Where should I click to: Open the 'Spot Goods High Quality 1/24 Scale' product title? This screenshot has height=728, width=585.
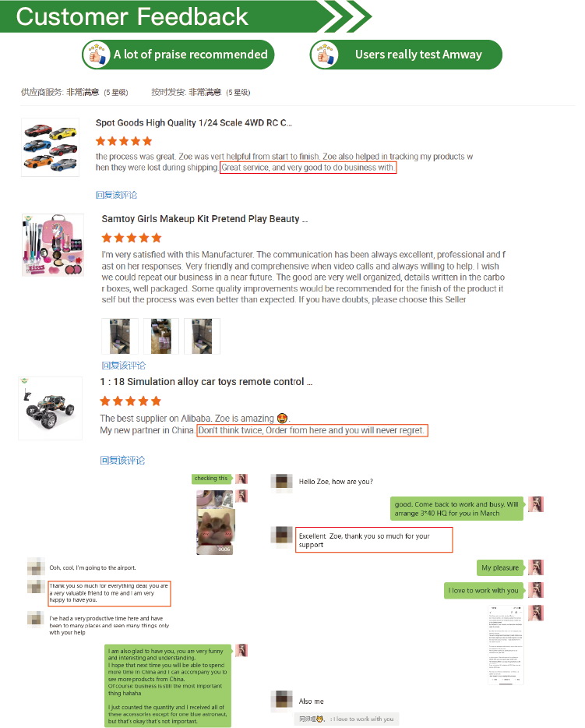193,123
